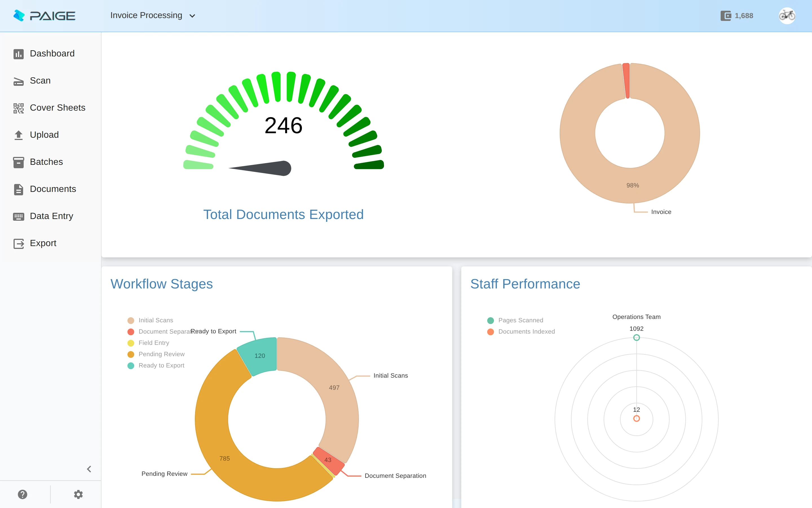The image size is (812, 508).
Task: Expand the Invoice Processing dropdown arrow
Action: pyautogui.click(x=192, y=16)
